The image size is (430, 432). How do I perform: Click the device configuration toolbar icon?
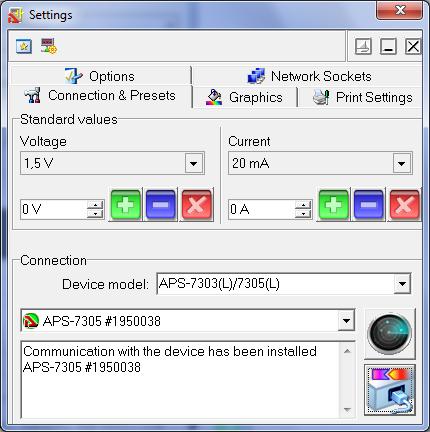click(49, 46)
